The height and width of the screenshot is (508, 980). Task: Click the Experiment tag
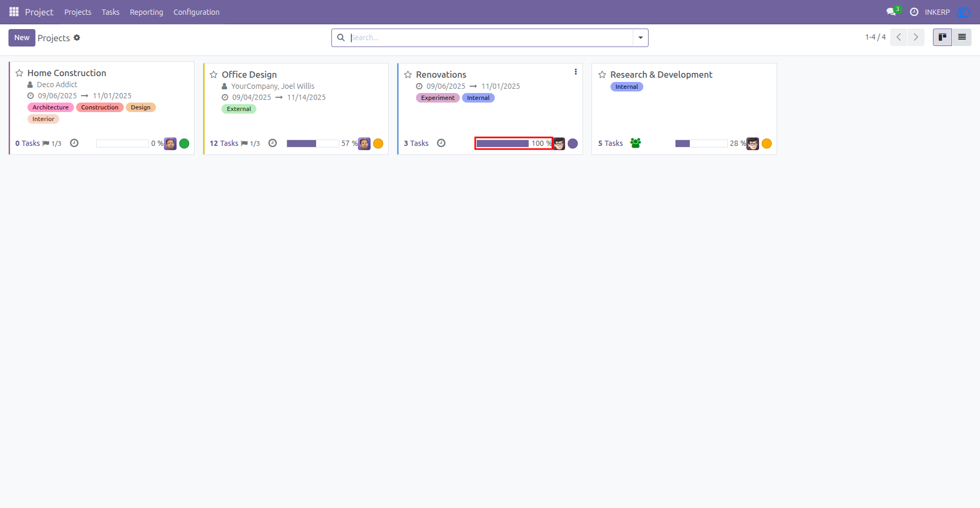tap(438, 98)
